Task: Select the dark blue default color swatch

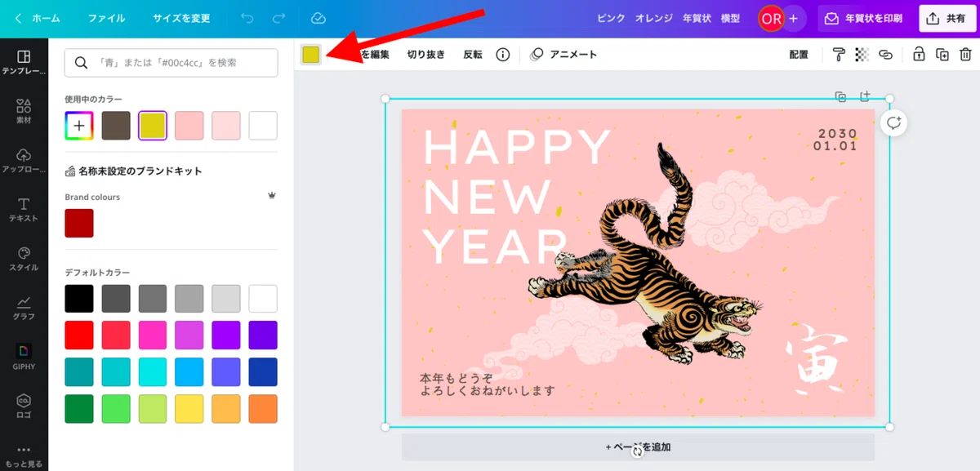Action: [263, 372]
